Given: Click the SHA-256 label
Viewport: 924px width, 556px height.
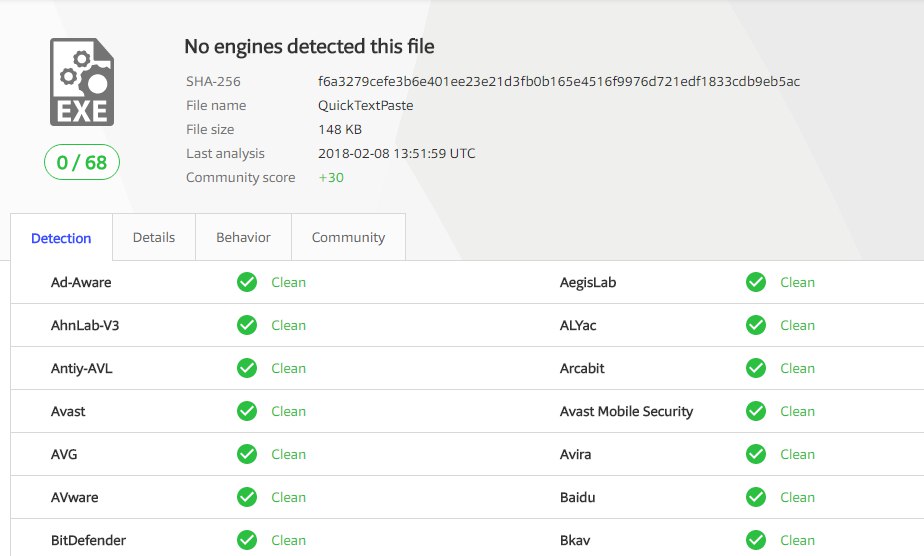Looking at the screenshot, I should click(x=213, y=81).
